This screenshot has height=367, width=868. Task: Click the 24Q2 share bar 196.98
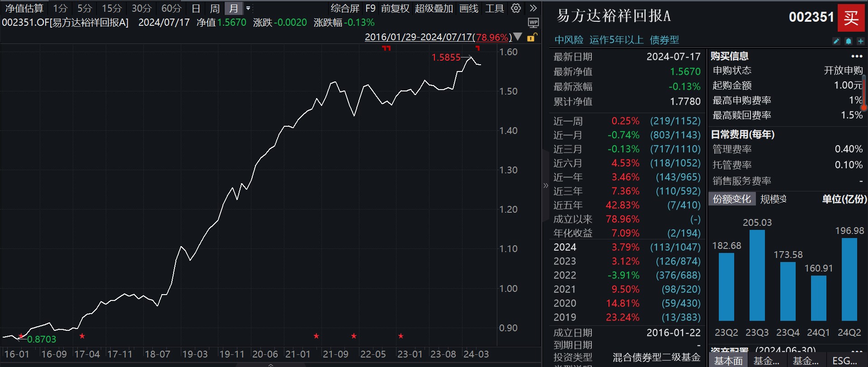[x=849, y=279]
